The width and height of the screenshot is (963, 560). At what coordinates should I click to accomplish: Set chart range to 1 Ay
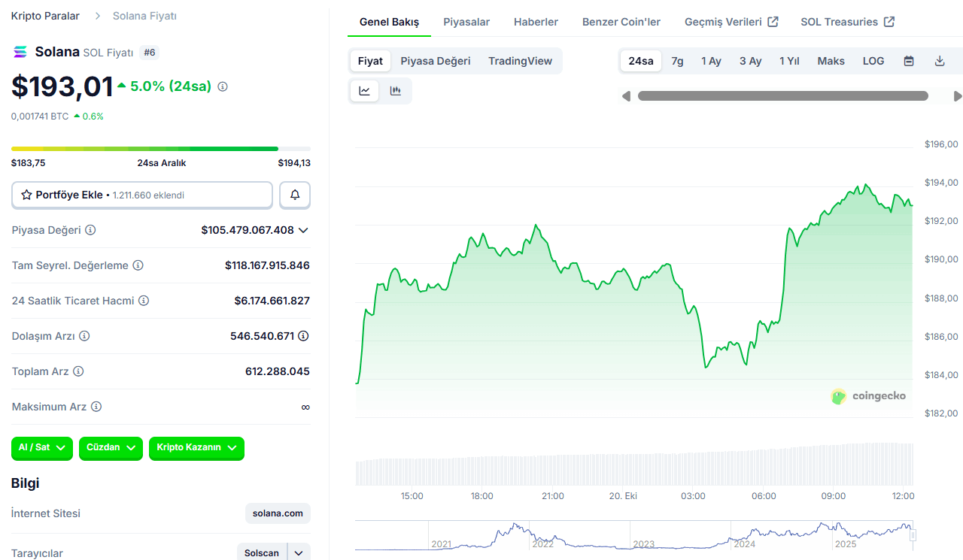[x=712, y=61]
